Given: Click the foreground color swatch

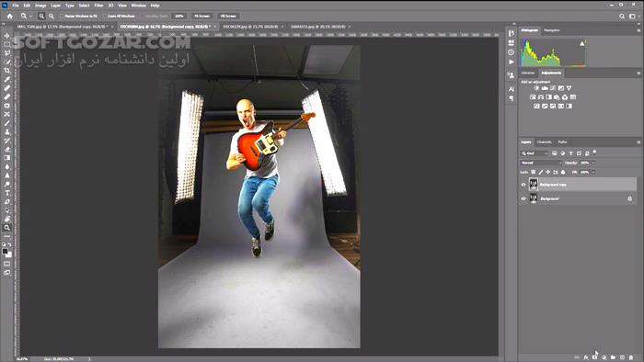Looking at the screenshot, I should point(5,252).
